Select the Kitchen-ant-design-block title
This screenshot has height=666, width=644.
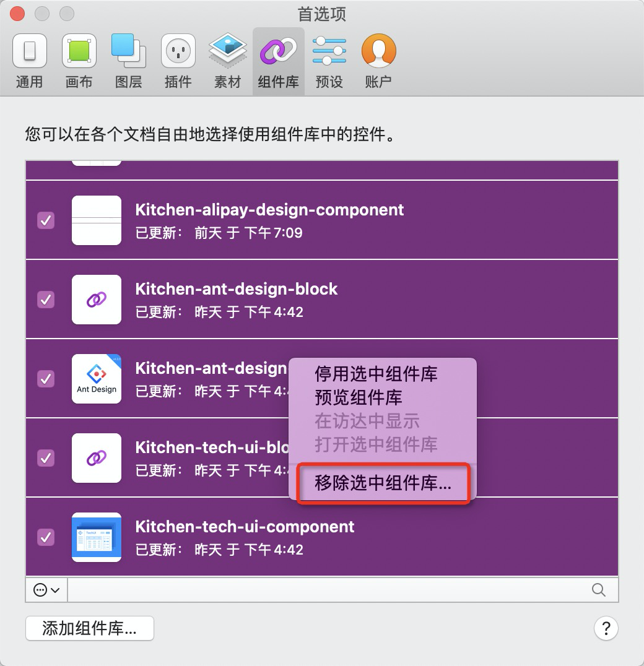[236, 289]
